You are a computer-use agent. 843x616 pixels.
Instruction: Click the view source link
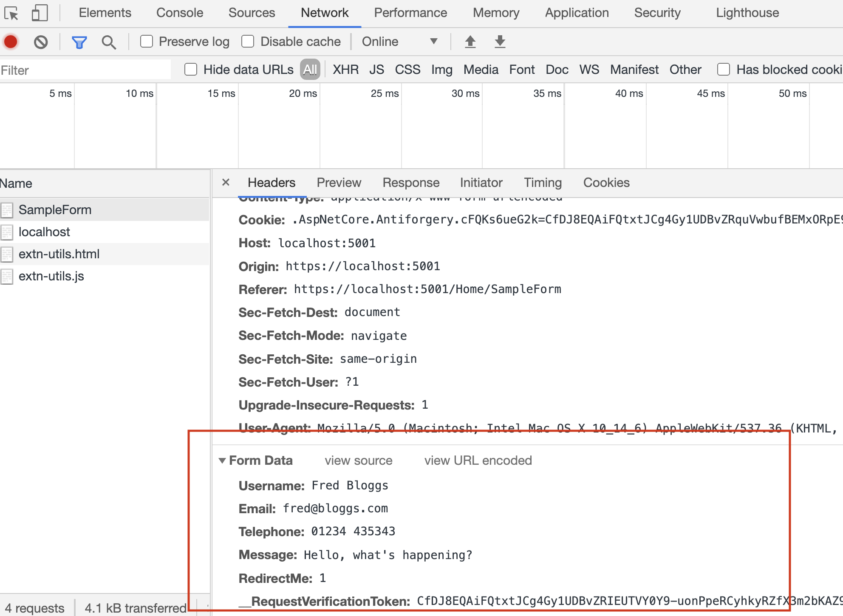(x=358, y=460)
